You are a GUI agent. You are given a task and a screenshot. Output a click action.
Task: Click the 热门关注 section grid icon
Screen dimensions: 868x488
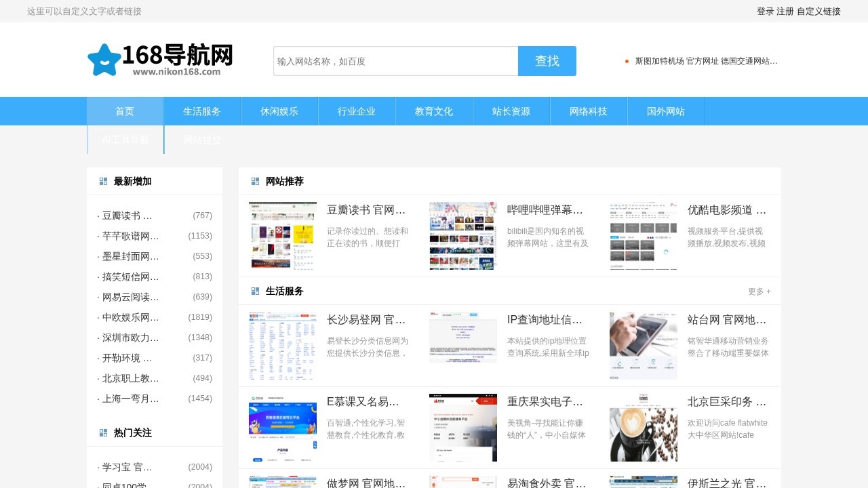point(104,433)
